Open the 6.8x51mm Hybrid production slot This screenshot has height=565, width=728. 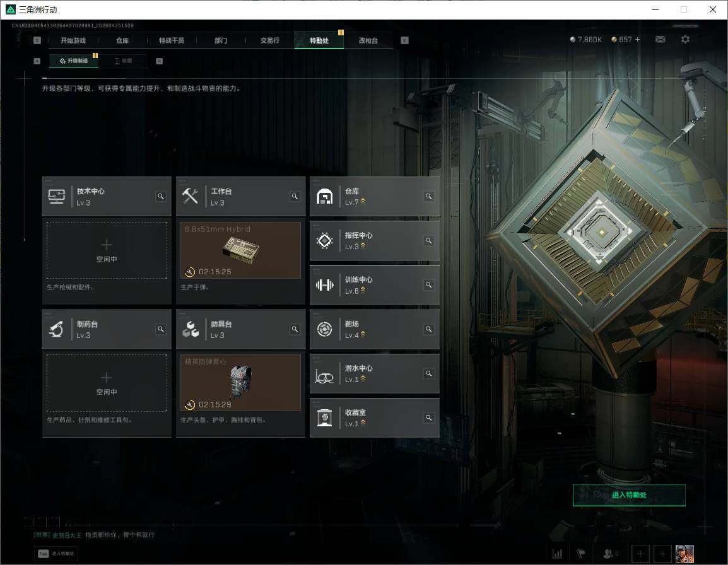(x=240, y=250)
